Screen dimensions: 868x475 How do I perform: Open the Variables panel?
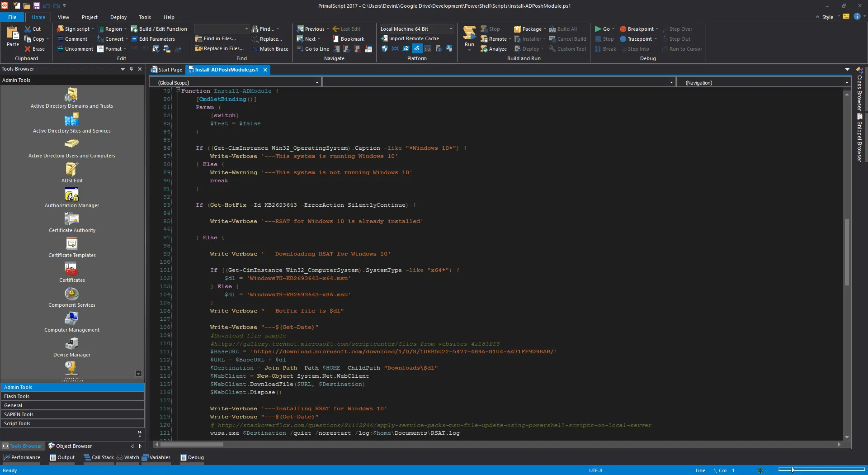tap(156, 457)
